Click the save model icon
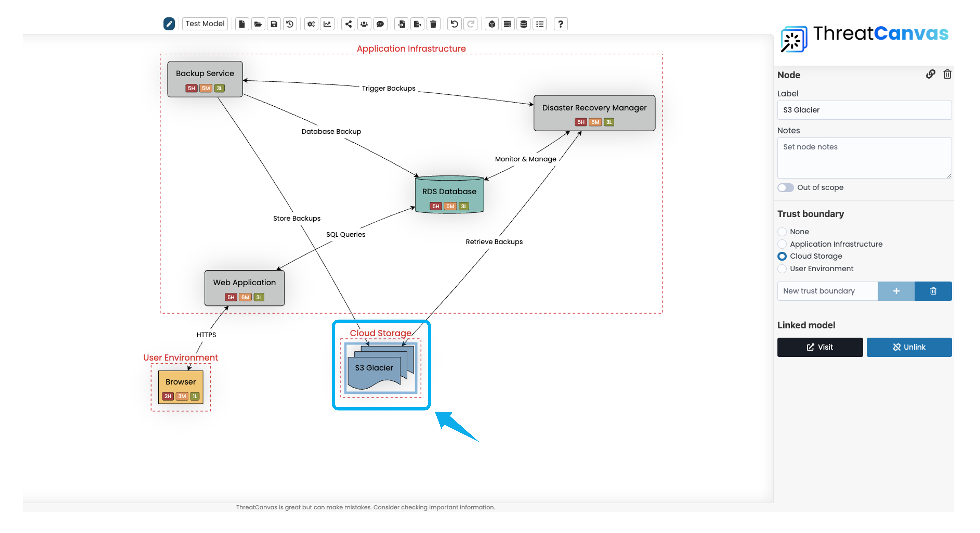Screen dimensions: 980x533 (274, 24)
